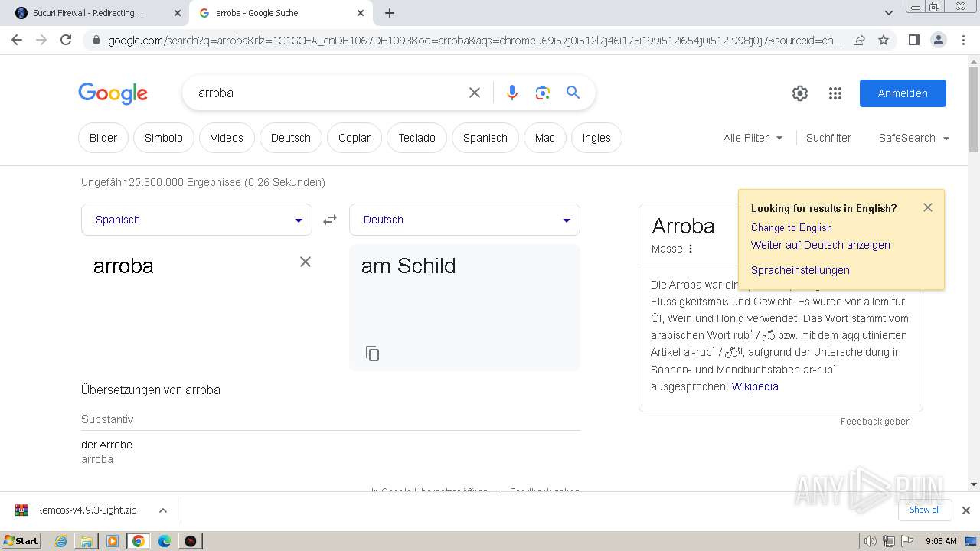Select the Videos filter chip
The width and height of the screenshot is (980, 551).
(x=227, y=138)
